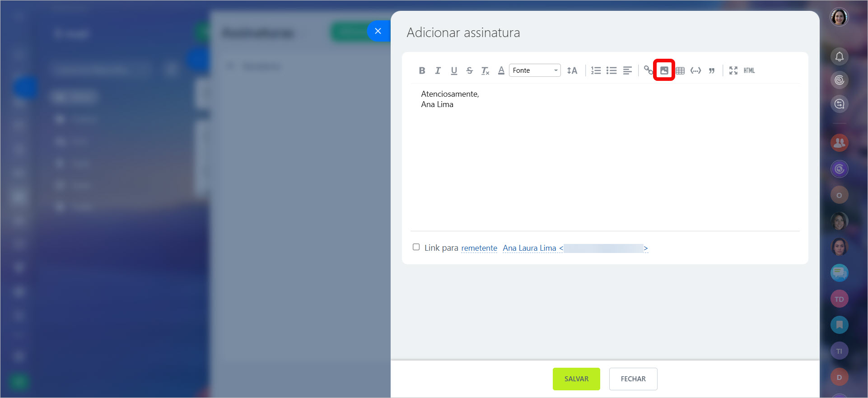Insert a code block
This screenshot has width=868, height=398.
[696, 70]
